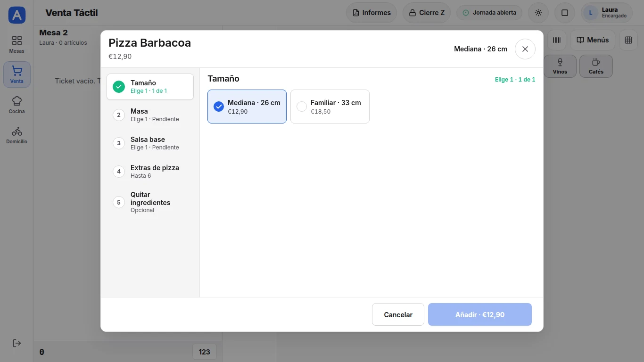Open the Informes reports

372,13
